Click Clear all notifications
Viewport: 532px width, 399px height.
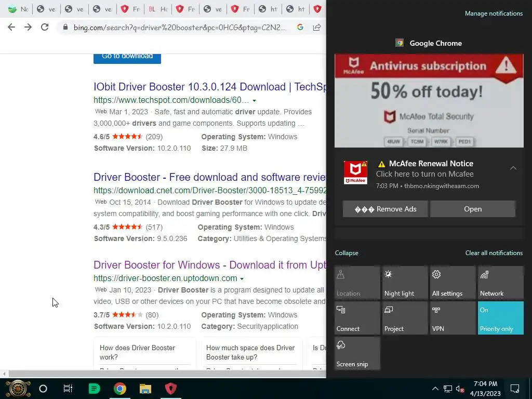tap(494, 253)
